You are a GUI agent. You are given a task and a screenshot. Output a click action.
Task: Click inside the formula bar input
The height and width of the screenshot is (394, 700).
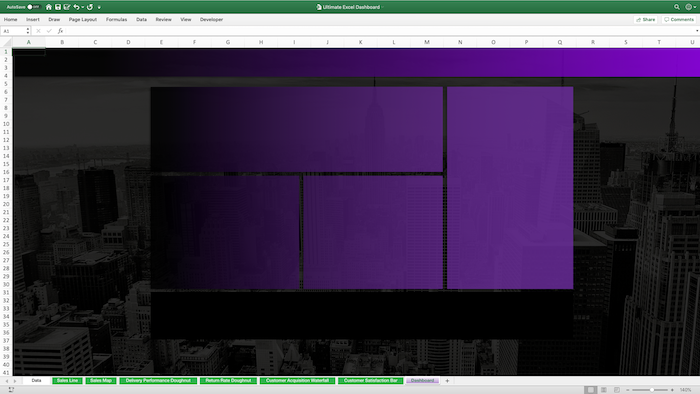pos(379,31)
